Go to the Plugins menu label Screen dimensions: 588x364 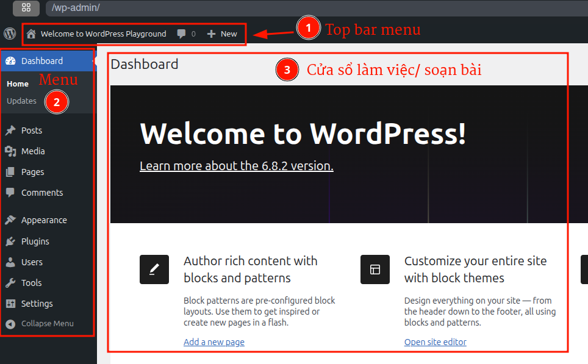(35, 241)
